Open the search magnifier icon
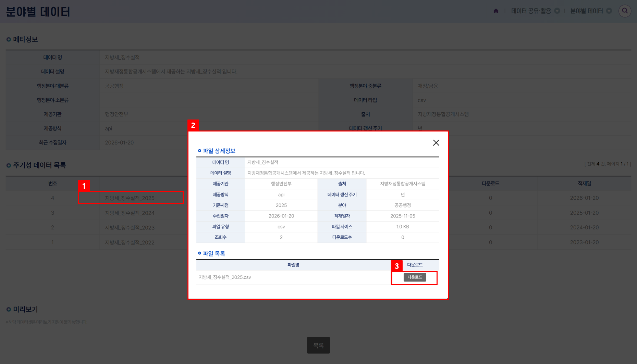The height and width of the screenshot is (364, 637). tap(625, 11)
